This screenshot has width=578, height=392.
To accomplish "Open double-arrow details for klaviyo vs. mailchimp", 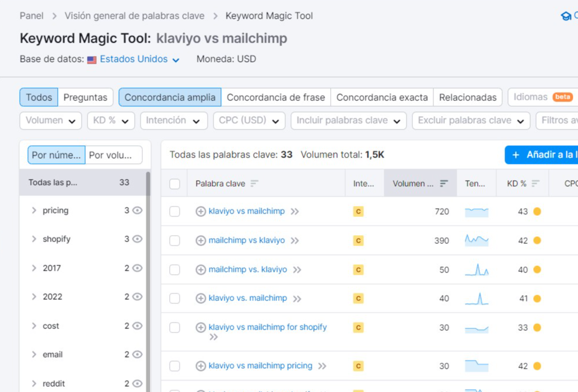I will [x=297, y=298].
